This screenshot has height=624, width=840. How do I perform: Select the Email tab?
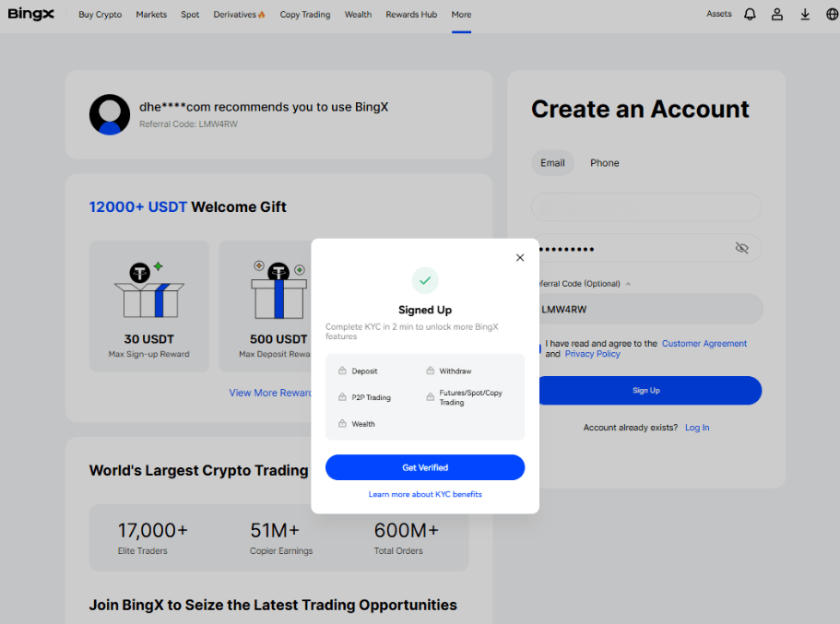552,163
